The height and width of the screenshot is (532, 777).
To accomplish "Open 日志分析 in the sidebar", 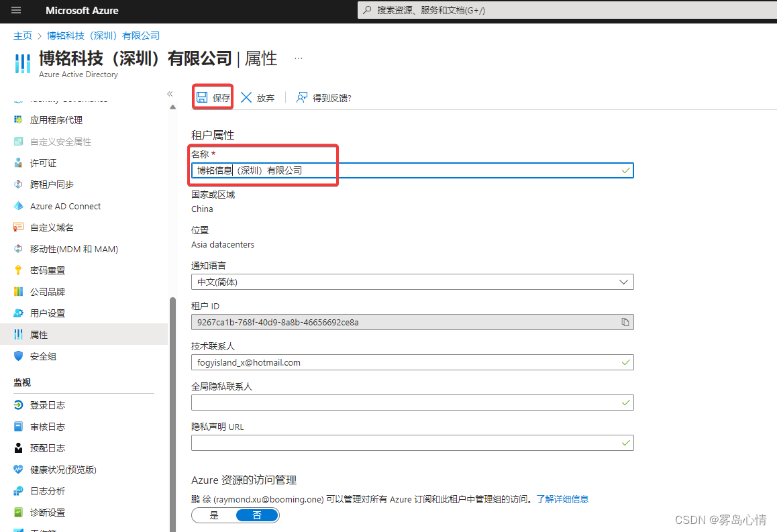I will point(48,491).
